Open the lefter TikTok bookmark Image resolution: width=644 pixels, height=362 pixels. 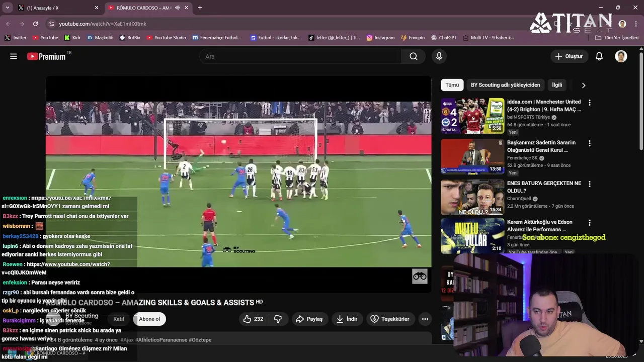coord(334,38)
